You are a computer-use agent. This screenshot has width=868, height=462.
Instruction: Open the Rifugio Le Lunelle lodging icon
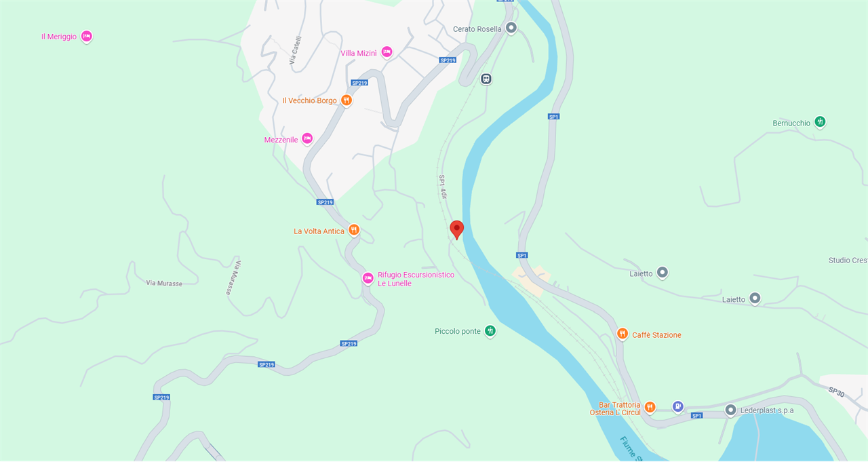click(x=368, y=278)
